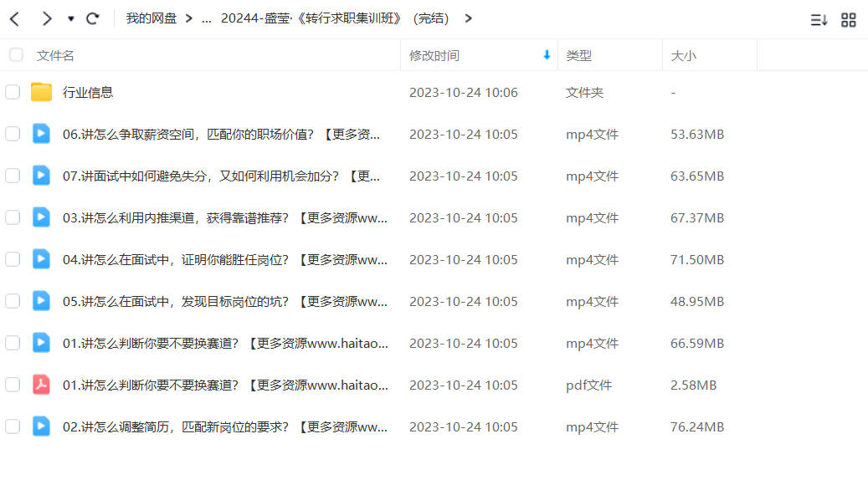Click the 行业信息 folder icon
This screenshot has width=868, height=490.
(41, 92)
